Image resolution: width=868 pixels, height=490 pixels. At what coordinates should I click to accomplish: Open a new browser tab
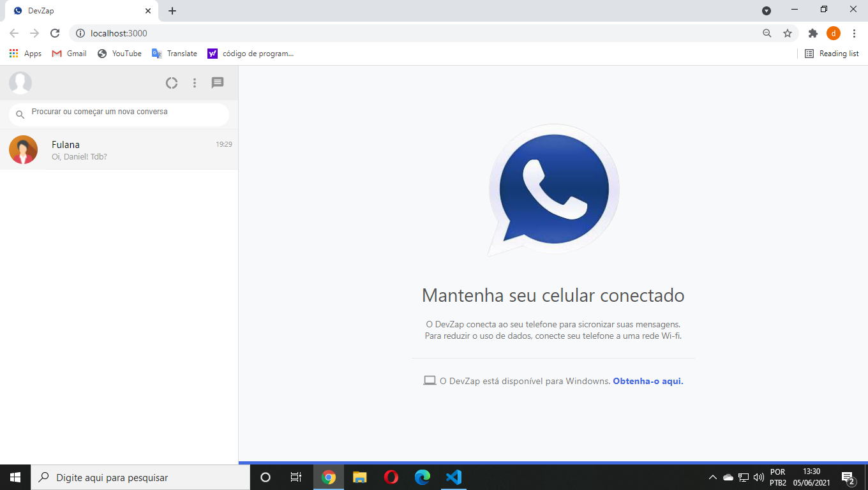172,11
